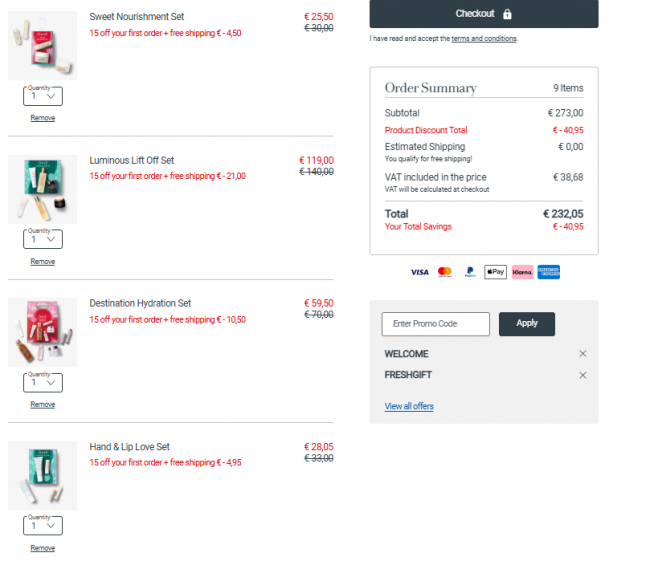Remove the WELCOME promo code
Viewport: 650px width, 565px height.
[583, 354]
